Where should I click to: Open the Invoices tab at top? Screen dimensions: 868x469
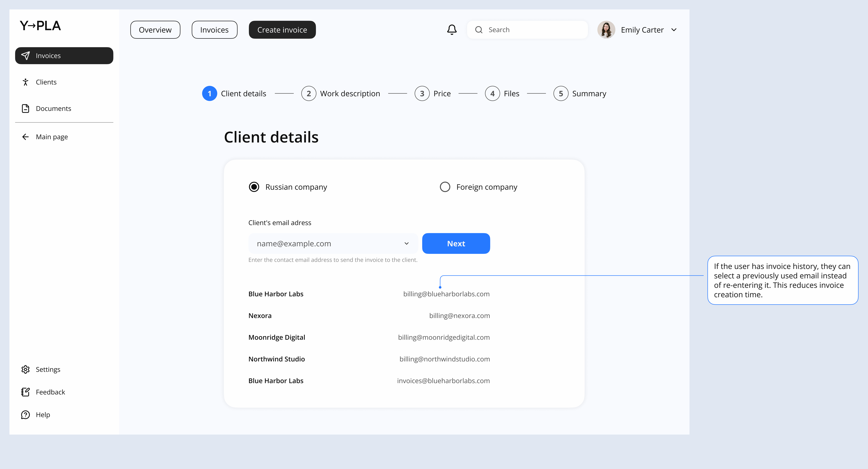[214, 30]
